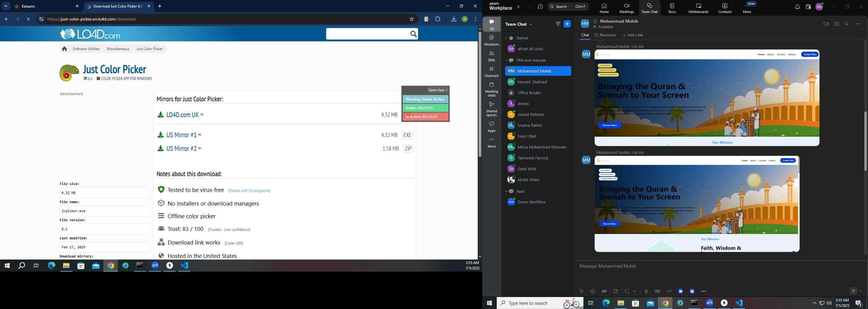Click Zoom chat messages scrollbar

pos(865,141)
